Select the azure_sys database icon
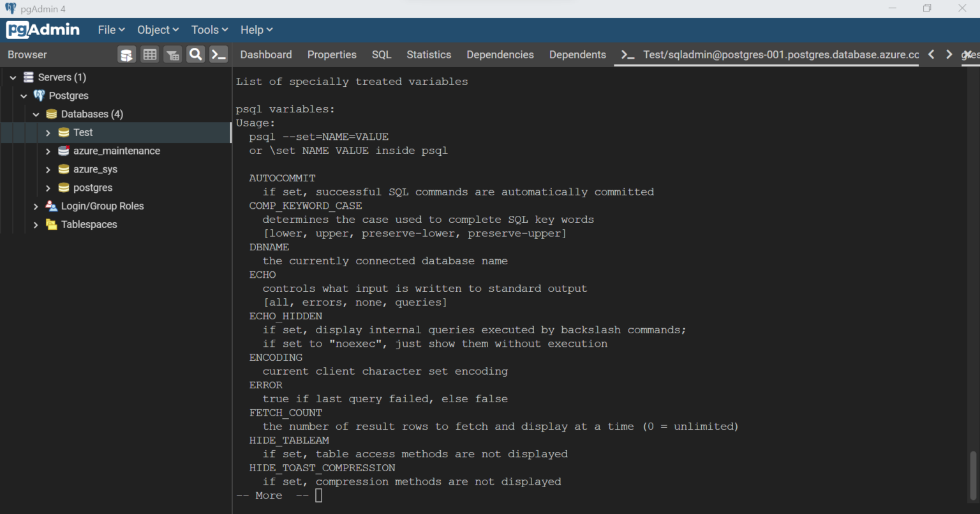980x514 pixels. click(63, 169)
